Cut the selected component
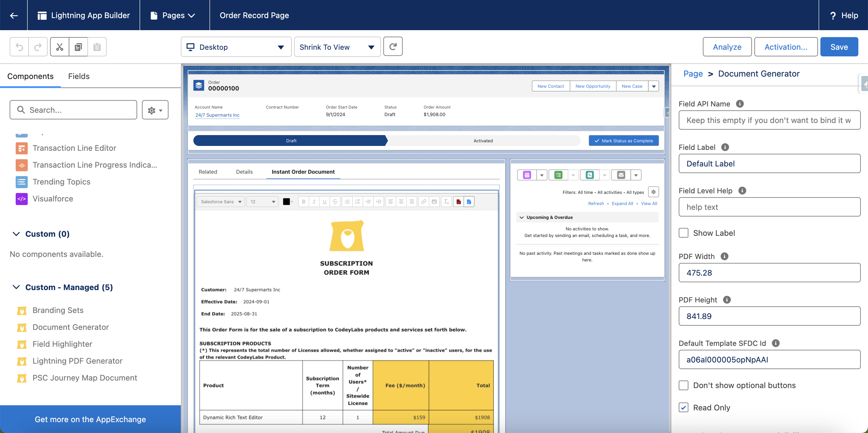Image resolution: width=868 pixels, height=433 pixels. coord(60,47)
